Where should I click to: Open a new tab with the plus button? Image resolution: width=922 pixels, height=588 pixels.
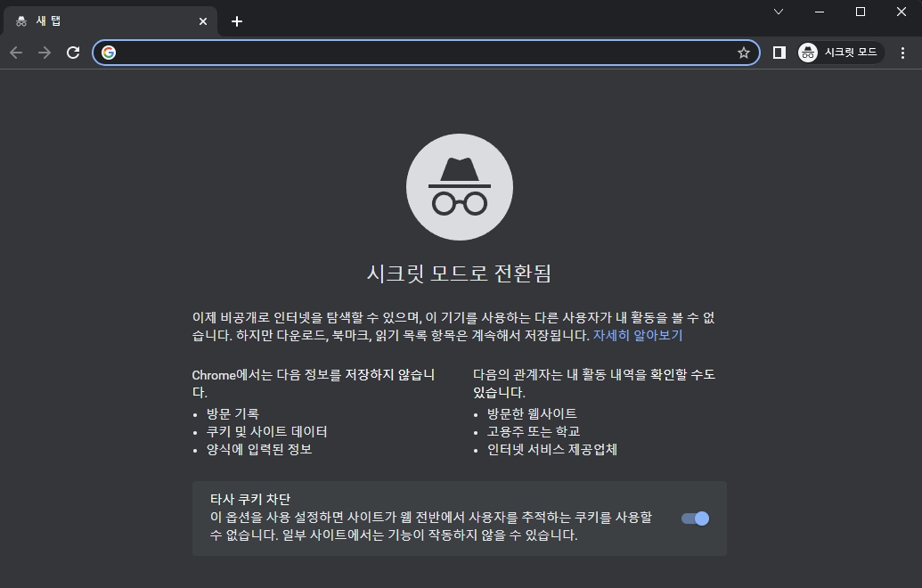pyautogui.click(x=237, y=20)
